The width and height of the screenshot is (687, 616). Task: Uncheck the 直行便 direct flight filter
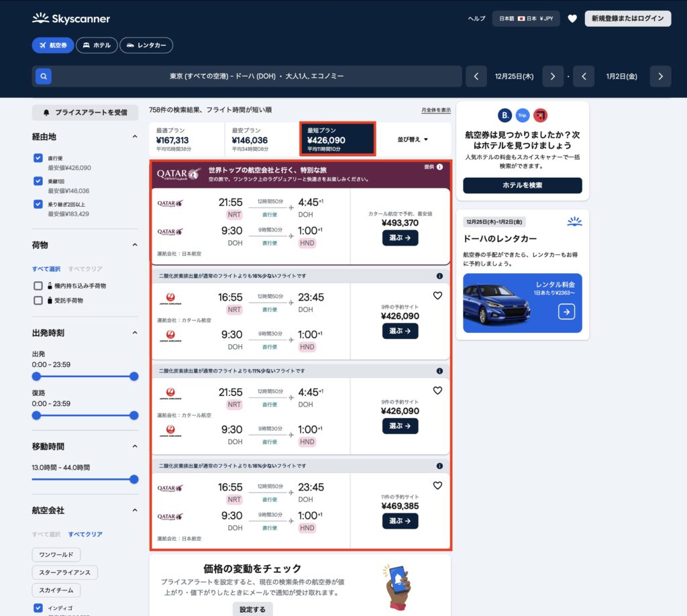38,158
